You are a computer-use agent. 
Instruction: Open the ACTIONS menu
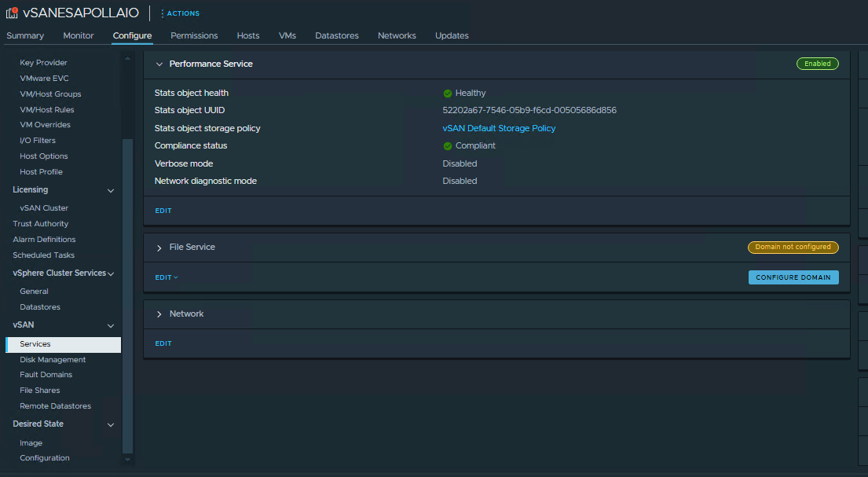(x=180, y=13)
